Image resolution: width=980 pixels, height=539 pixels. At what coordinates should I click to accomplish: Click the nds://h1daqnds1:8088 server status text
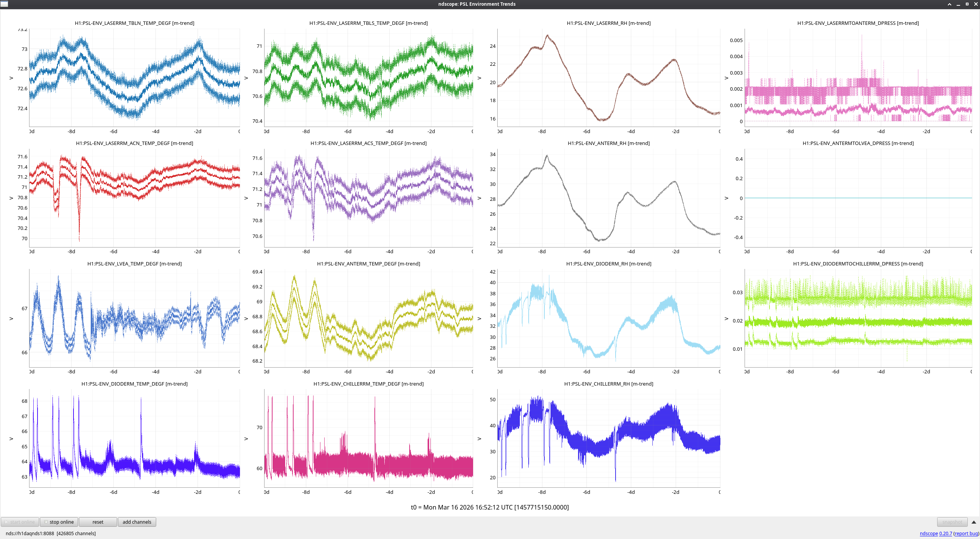tap(30, 533)
